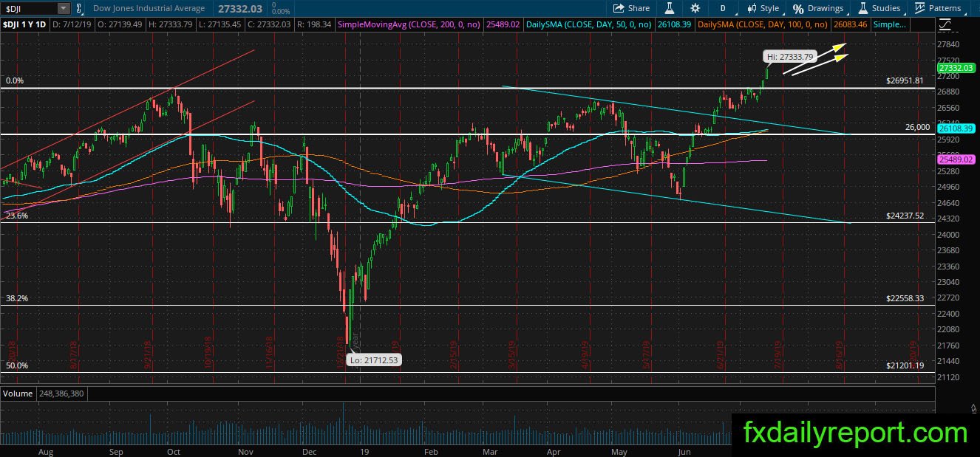Click the Lo: 21712.53 price bubble

point(375,360)
